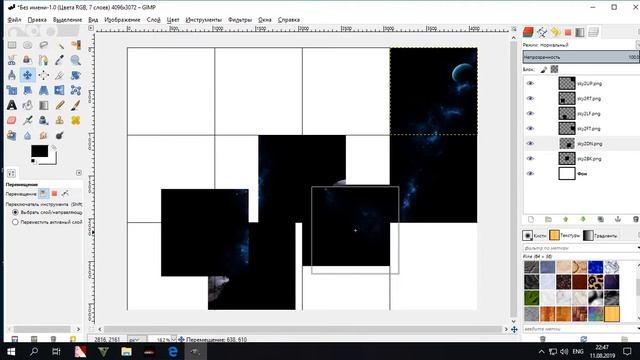Viewport: 640px width, 360px height.
Task: Select the Free Select lasso tool
Action: [44, 45]
